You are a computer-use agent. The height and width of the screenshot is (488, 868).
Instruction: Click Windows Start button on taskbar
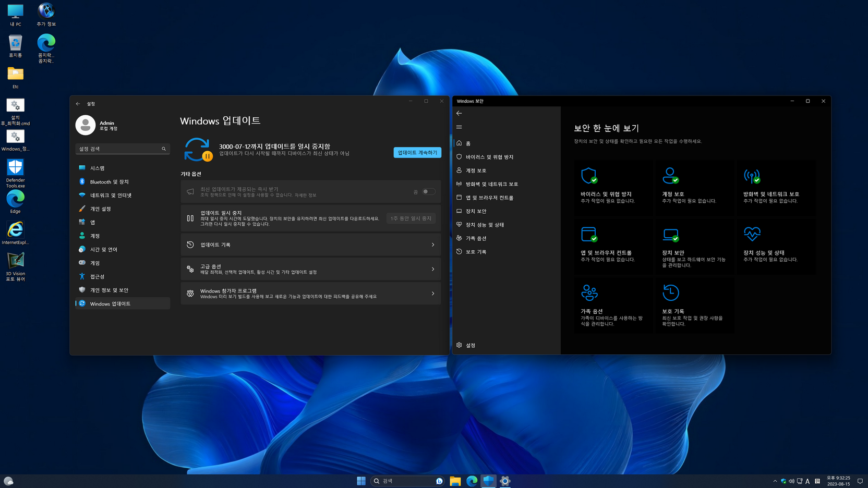click(x=361, y=481)
